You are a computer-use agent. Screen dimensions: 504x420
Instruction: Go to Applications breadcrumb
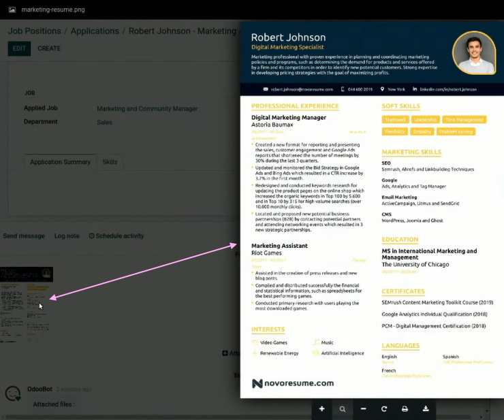pos(95,31)
